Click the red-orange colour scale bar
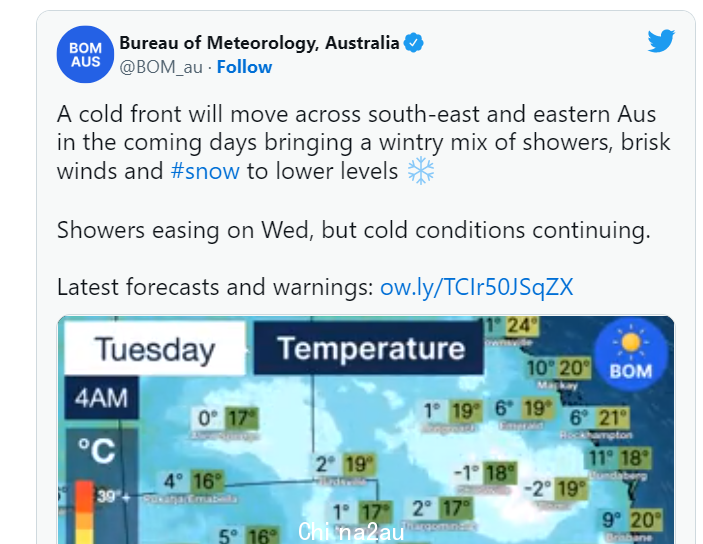703x544 pixels. (x=84, y=512)
